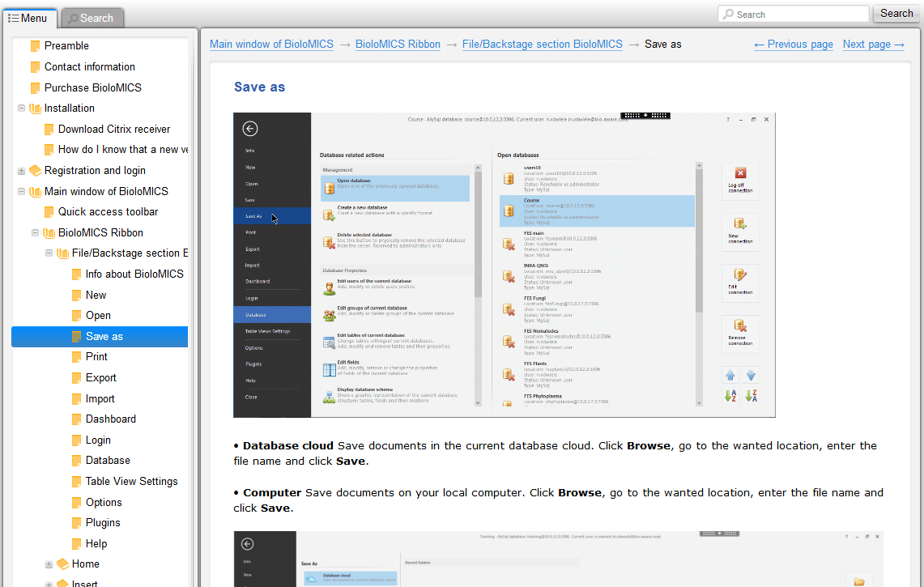Image resolution: width=924 pixels, height=587 pixels.
Task: Click the Save as page icon
Action: (x=77, y=337)
